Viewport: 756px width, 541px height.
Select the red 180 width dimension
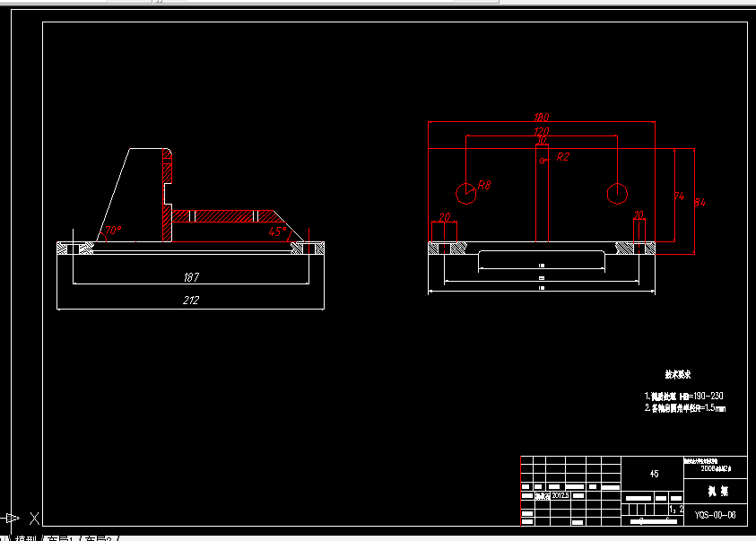[x=542, y=118]
